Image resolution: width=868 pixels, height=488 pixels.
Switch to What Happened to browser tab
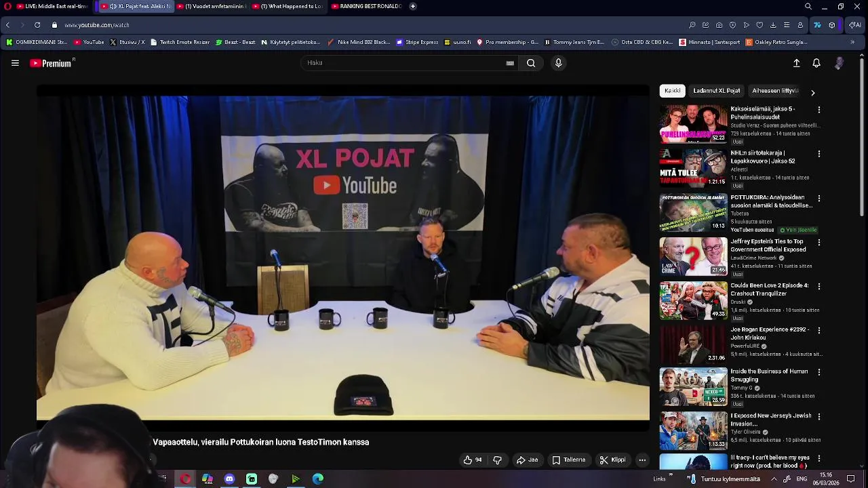pos(288,6)
